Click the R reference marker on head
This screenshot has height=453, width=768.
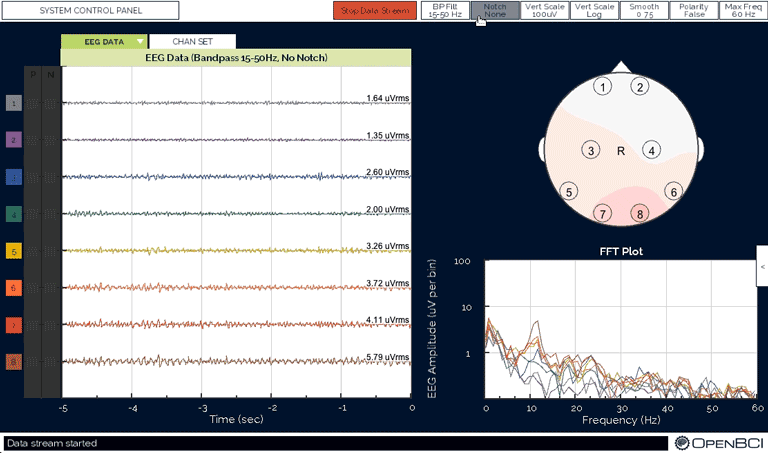pyautogui.click(x=621, y=151)
